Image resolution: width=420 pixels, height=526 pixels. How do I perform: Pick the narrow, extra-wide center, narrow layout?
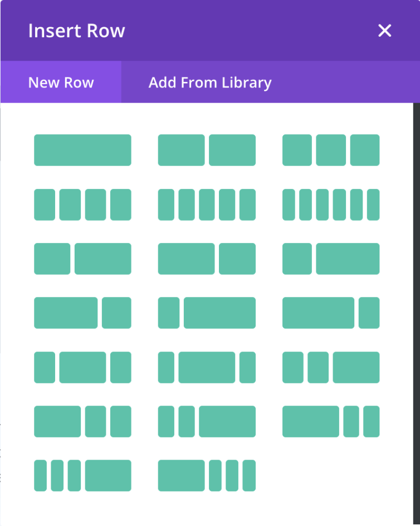207,367
